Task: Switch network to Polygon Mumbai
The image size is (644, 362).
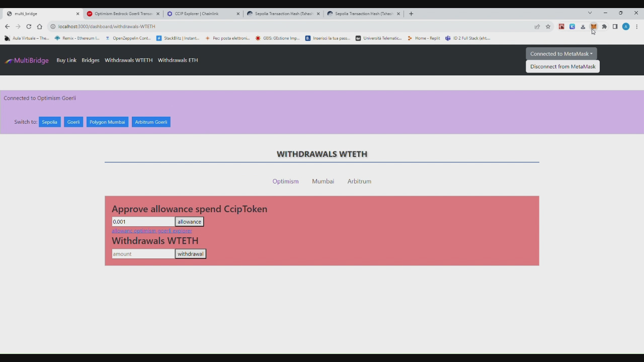Action: pyautogui.click(x=107, y=122)
